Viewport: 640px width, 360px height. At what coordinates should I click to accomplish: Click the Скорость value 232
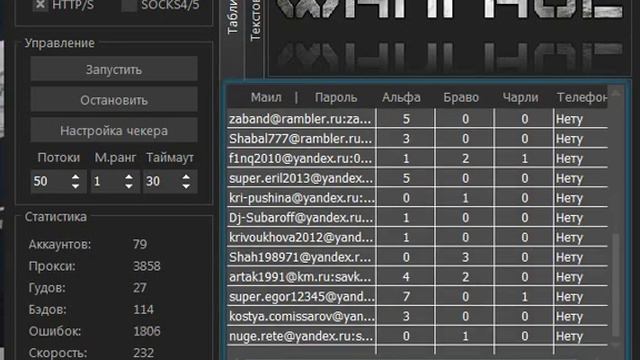tap(143, 353)
